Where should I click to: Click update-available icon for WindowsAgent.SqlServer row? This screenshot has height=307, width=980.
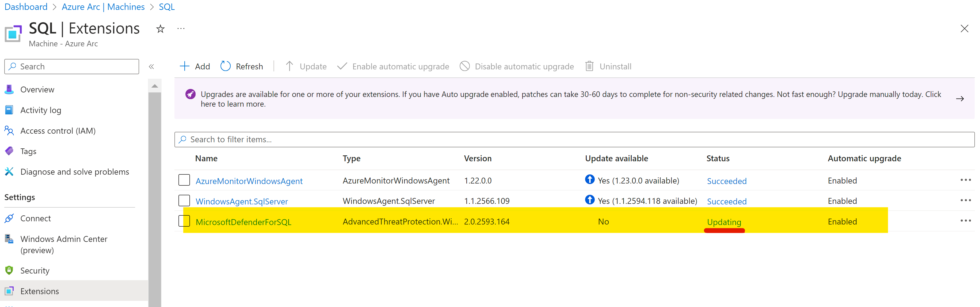click(x=590, y=200)
